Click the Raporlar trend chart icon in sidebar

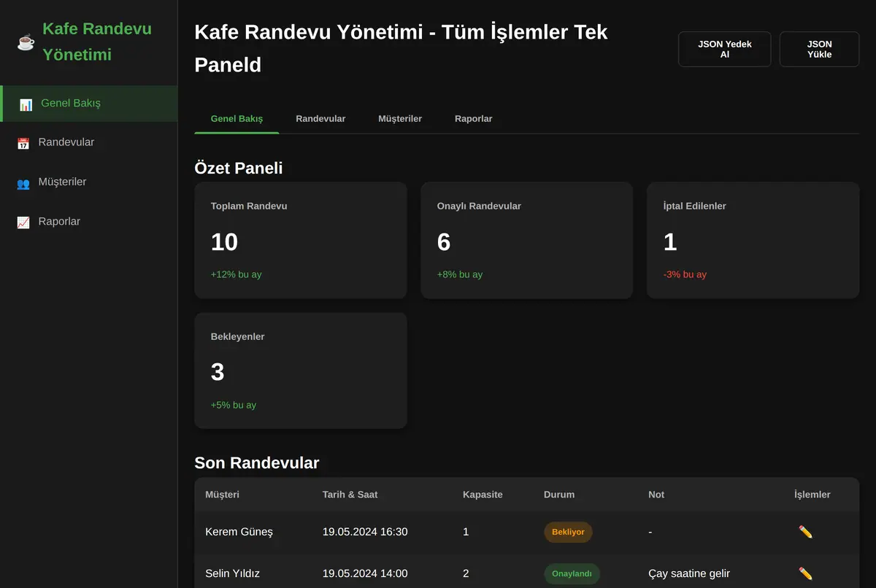click(23, 222)
